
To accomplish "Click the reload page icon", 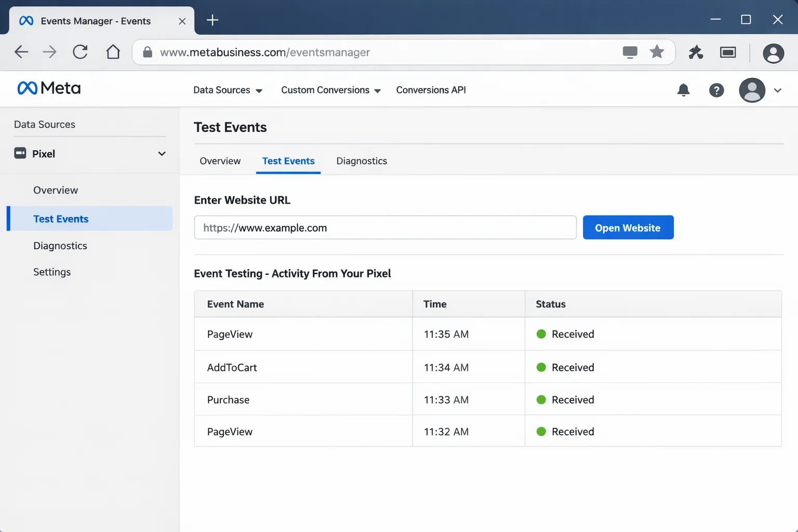I will point(80,52).
